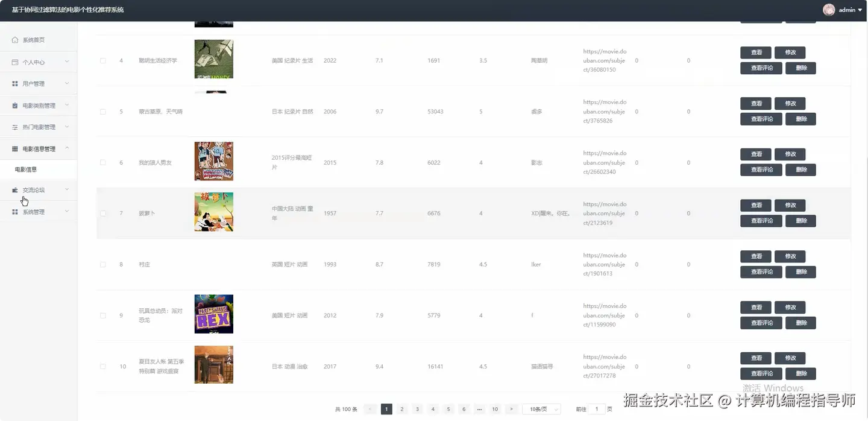Screen dimensions: 868x421
Task: Go to page 2 in pagination
Action: coord(402,409)
